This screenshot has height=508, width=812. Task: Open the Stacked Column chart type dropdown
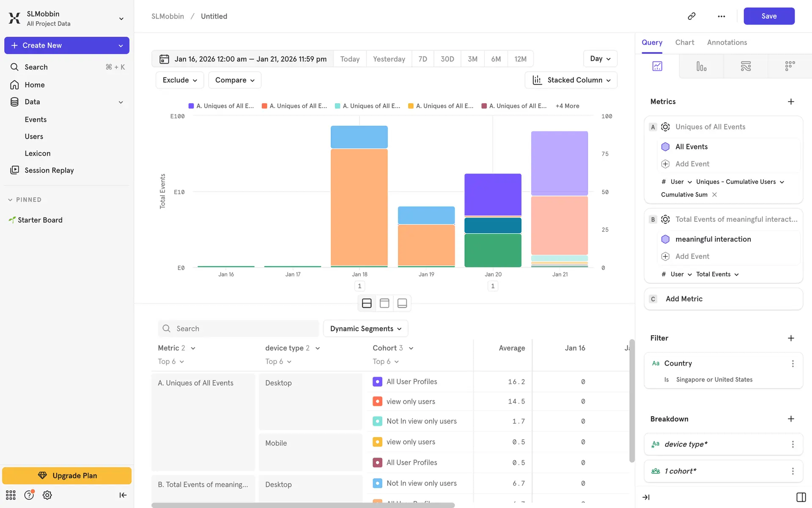[571, 80]
